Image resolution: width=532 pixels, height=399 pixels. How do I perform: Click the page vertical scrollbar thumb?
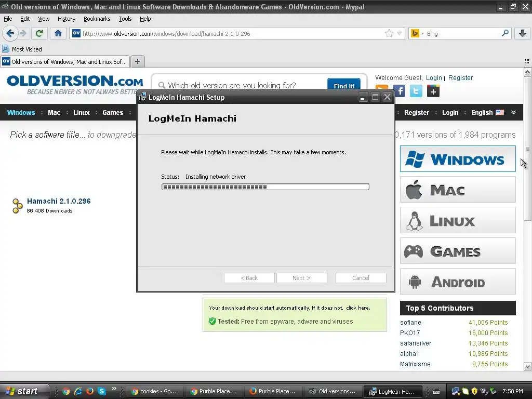(x=527, y=149)
